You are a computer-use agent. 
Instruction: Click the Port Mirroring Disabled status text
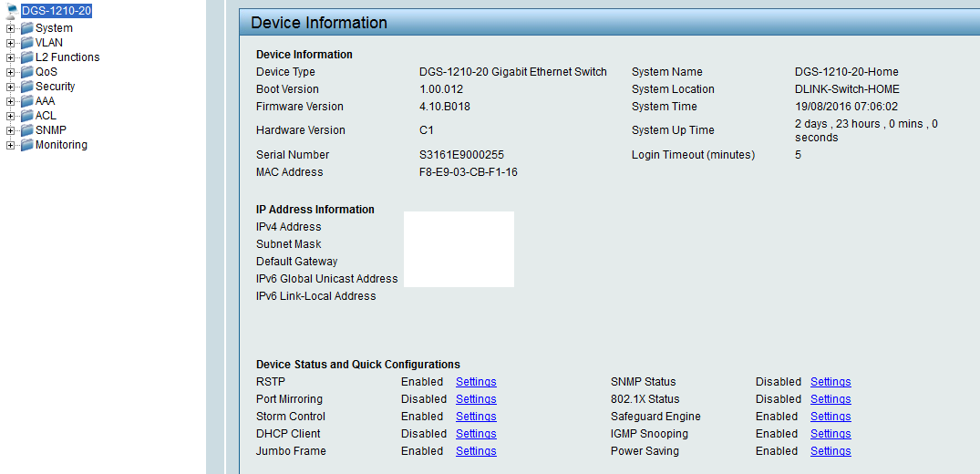tap(424, 399)
